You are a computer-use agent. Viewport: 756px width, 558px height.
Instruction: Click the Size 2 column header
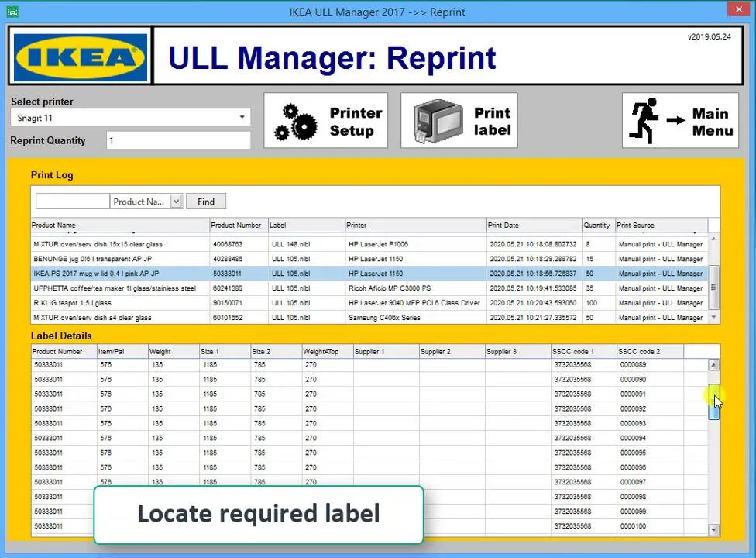277,352
